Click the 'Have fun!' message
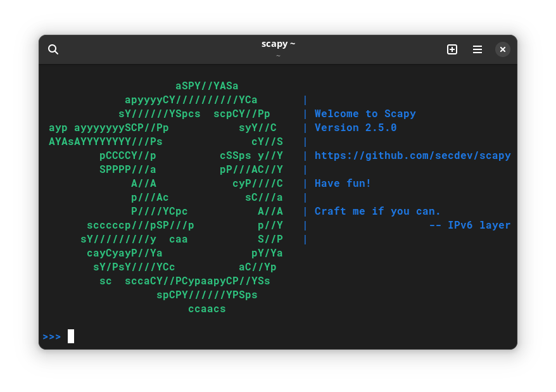Viewport: 556px width, 392px height. click(343, 184)
